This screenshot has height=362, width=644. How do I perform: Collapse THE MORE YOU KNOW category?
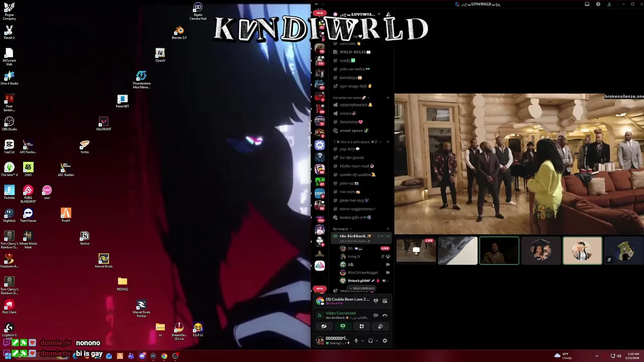coord(351,98)
